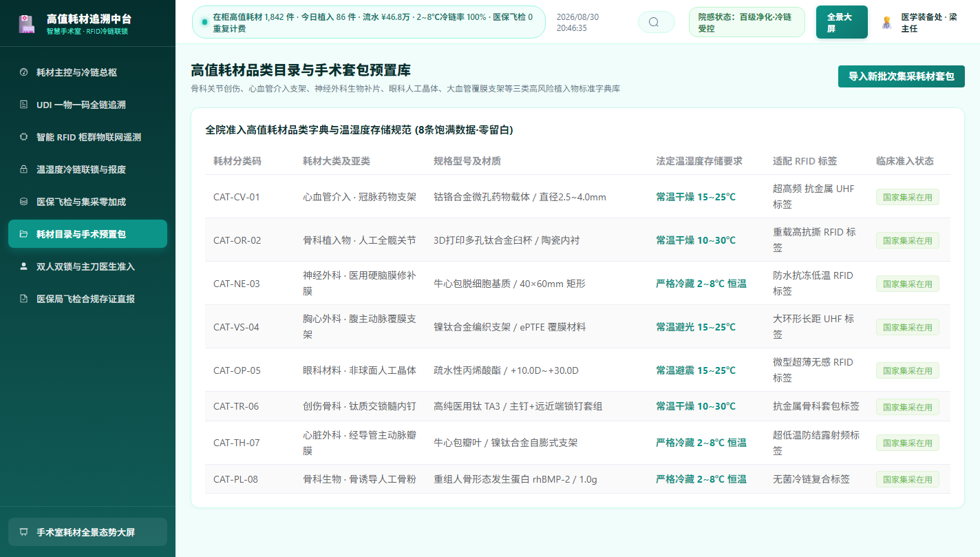980x557 pixels.
Task: Navigate to 医保飞检与集采零加成
Action: pos(87,202)
